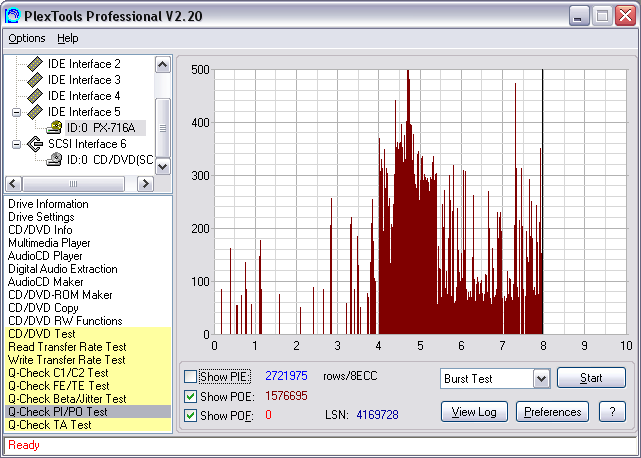
Task: Open the Options menu
Action: (x=27, y=38)
